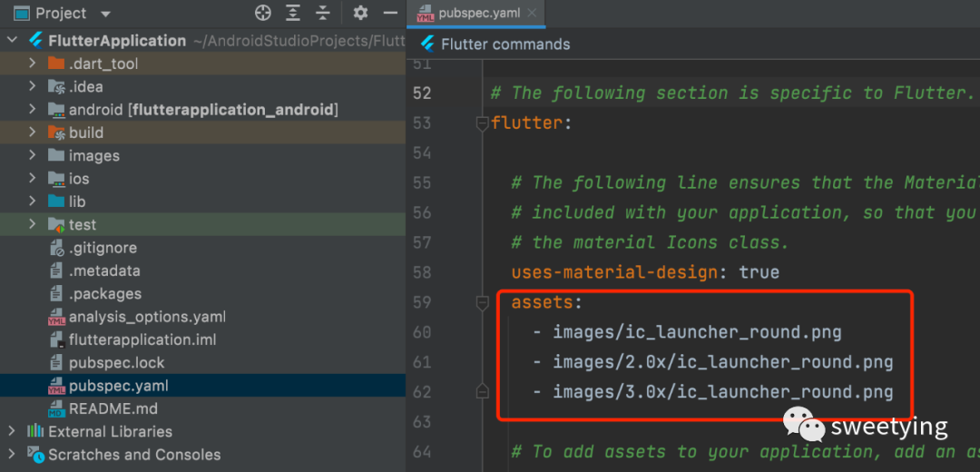The width and height of the screenshot is (980, 472).
Task: Click the fold end marker on line 62
Action: coord(482,392)
